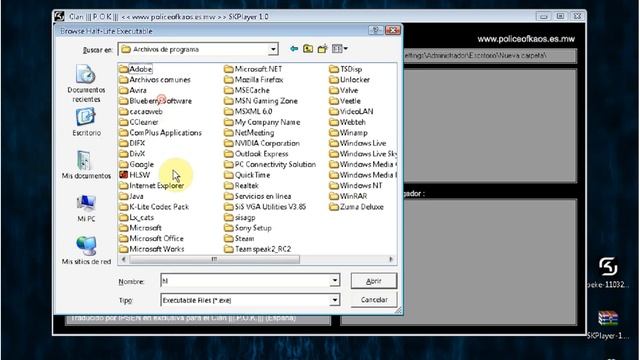The width and height of the screenshot is (640, 360).
Task: Select the QuickTime folder
Action: (x=247, y=175)
